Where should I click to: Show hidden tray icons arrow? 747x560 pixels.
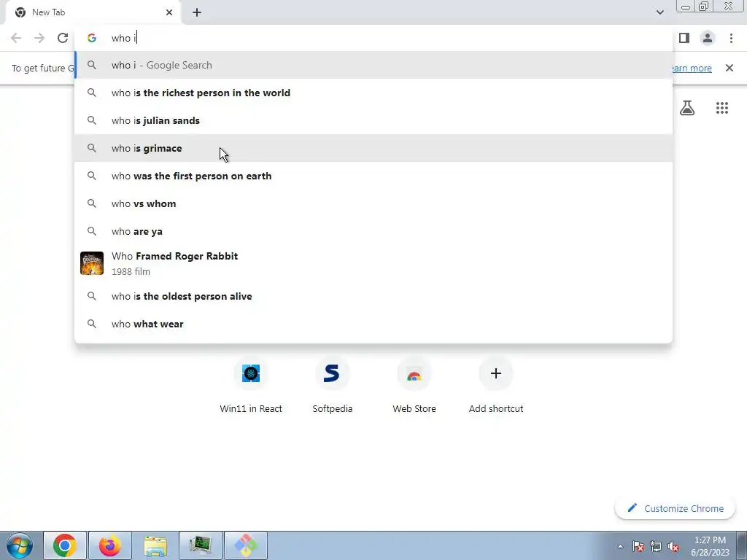point(620,546)
